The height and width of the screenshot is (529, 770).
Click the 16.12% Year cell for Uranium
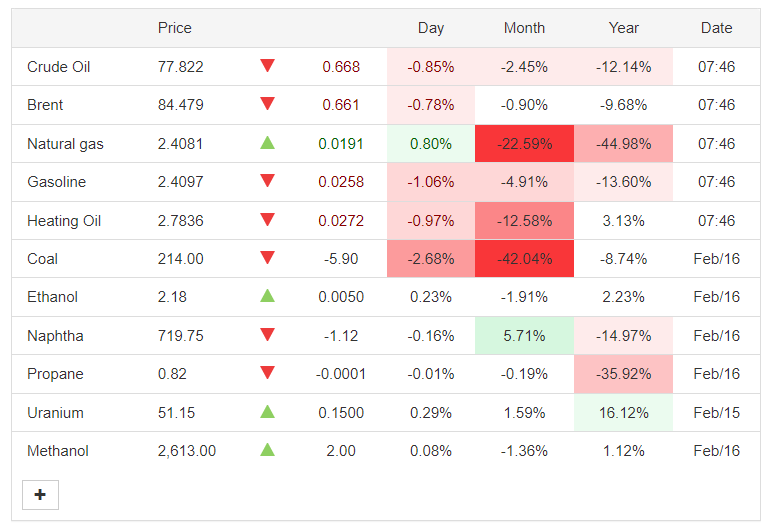click(624, 413)
